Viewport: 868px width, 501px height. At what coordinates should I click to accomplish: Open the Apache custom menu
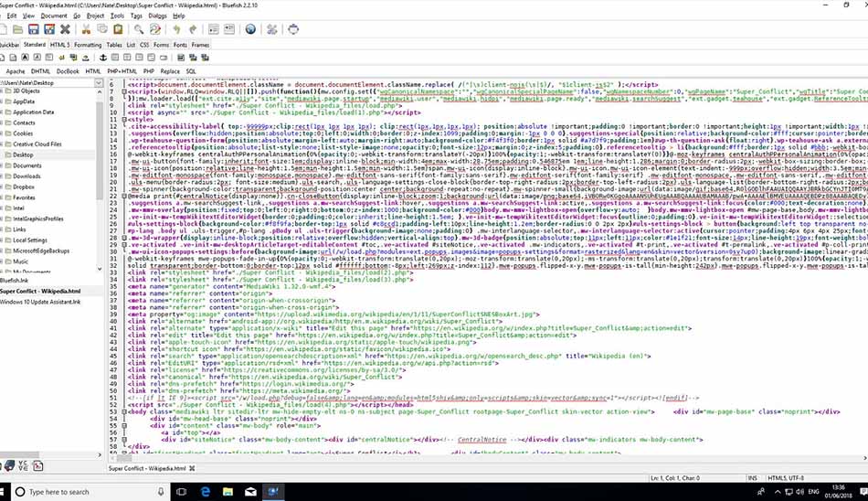(x=16, y=71)
